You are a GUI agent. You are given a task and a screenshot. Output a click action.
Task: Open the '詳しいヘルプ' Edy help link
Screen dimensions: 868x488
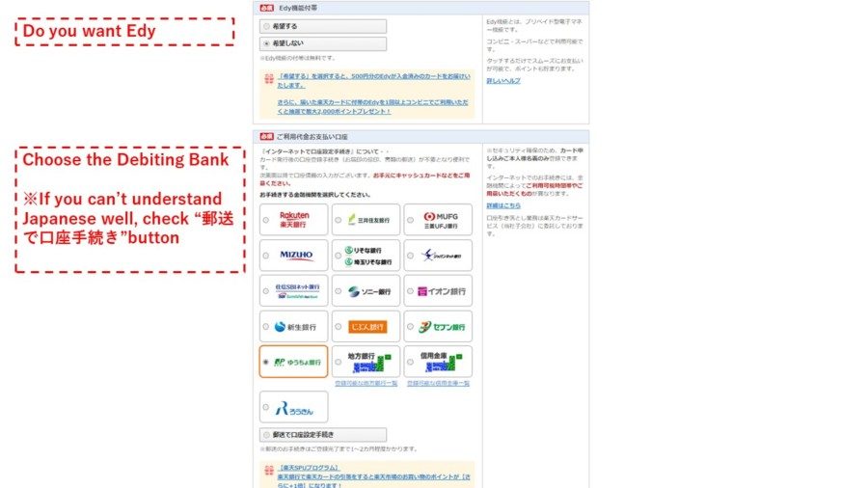[x=502, y=81]
